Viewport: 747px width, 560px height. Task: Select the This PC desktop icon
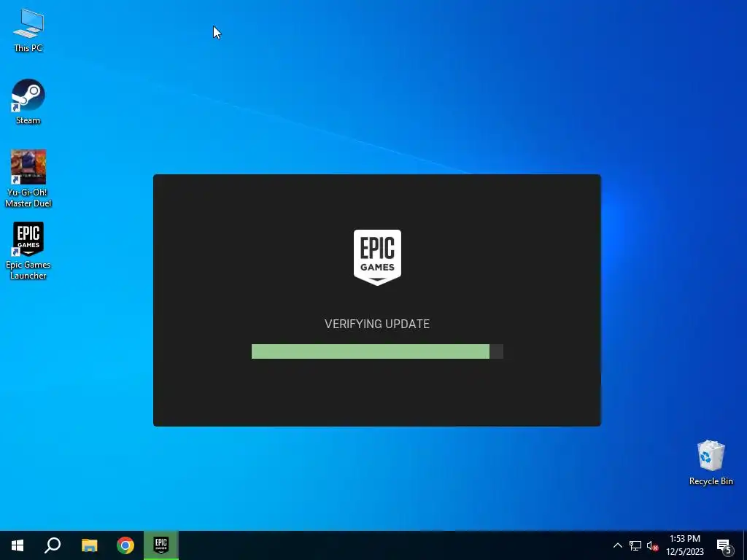28,30
